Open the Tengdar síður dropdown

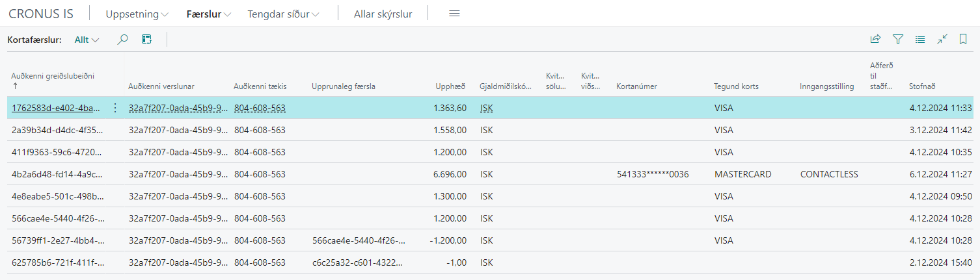click(x=283, y=14)
